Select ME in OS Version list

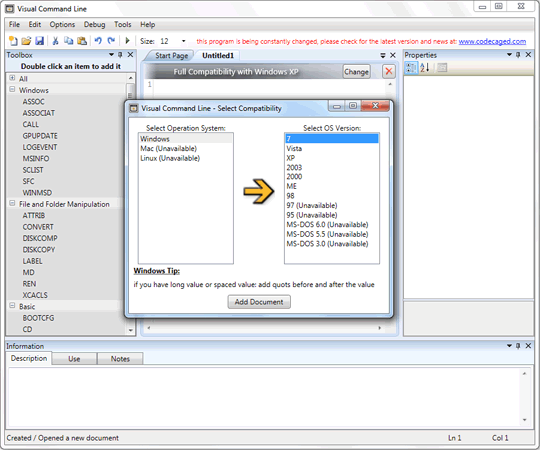[x=332, y=186]
